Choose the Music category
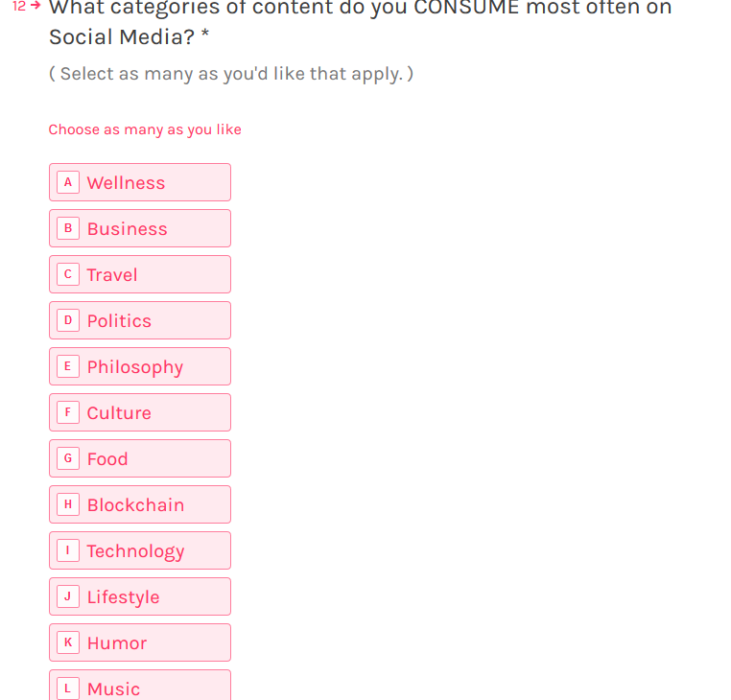Viewport: 731px width, 700px height. (x=140, y=685)
